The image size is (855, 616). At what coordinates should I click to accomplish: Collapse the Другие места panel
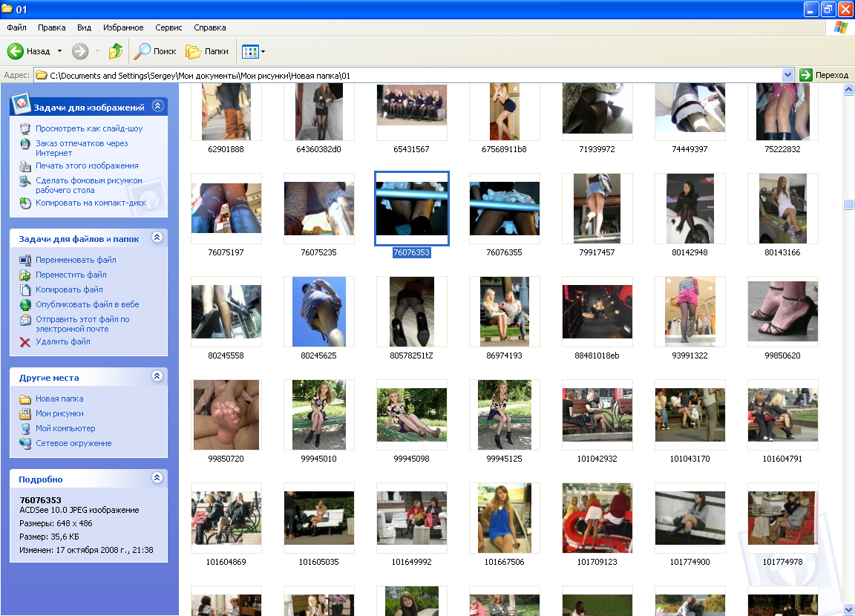pyautogui.click(x=157, y=376)
